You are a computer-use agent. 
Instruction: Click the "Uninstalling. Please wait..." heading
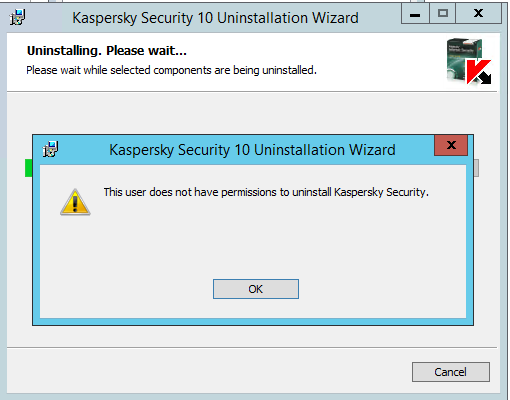pos(107,51)
